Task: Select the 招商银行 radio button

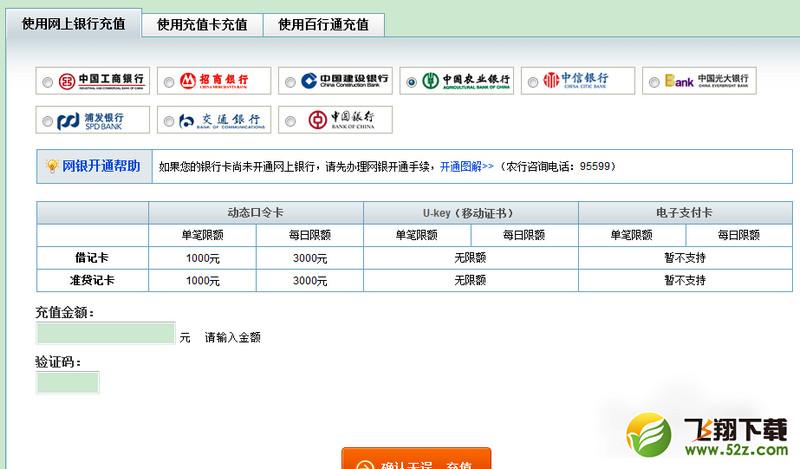Action: (169, 82)
